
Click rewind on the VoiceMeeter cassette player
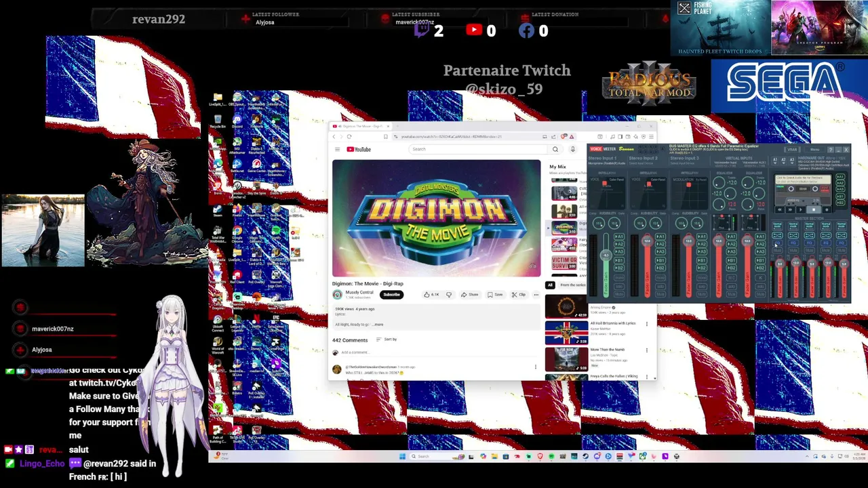pos(780,209)
